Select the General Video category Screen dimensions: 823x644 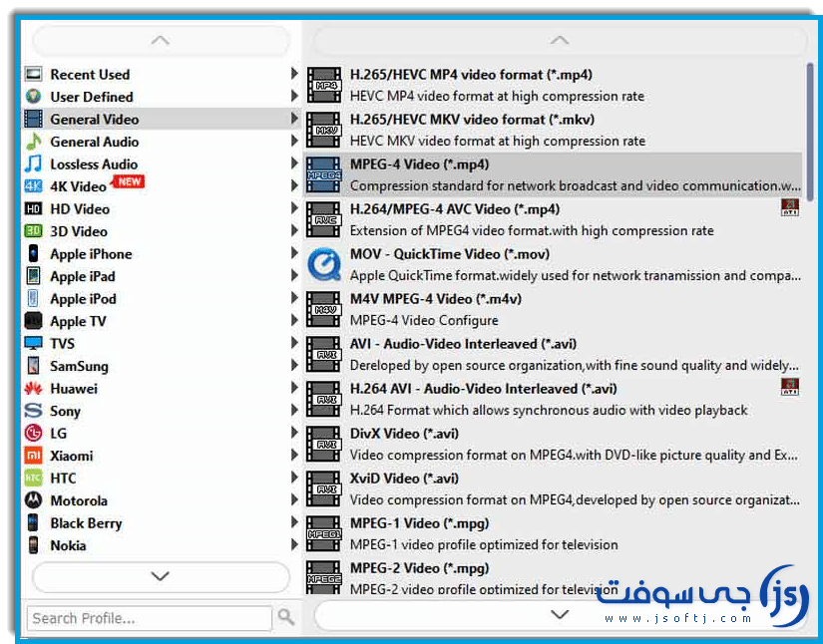click(x=162, y=119)
